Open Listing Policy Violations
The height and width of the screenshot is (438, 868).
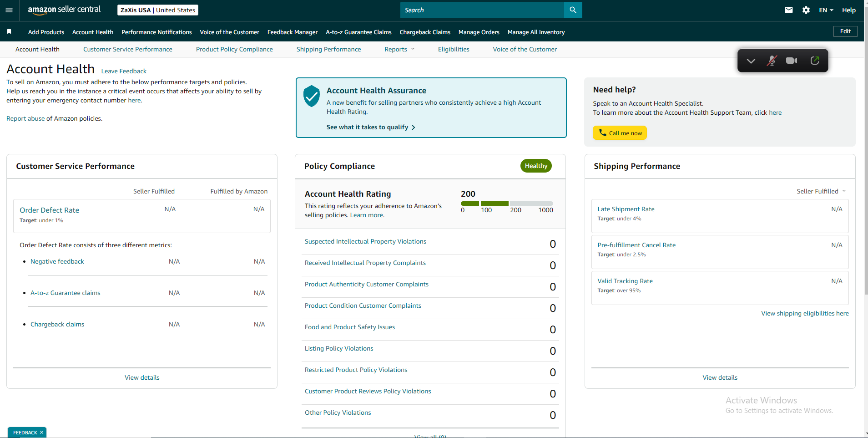pos(339,348)
